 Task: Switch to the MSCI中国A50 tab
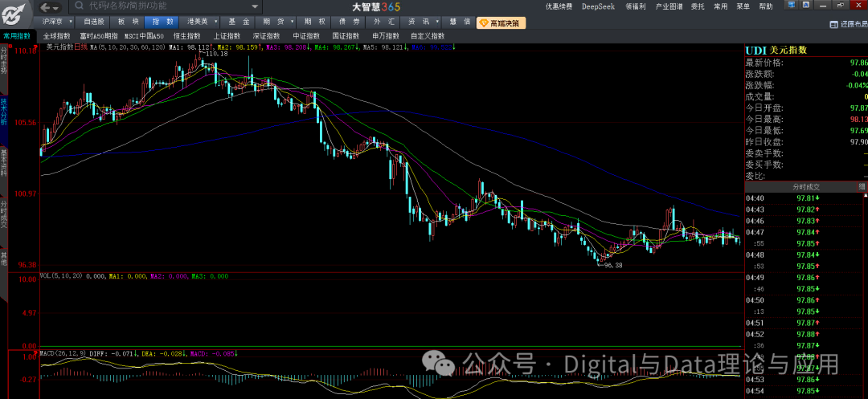click(x=145, y=36)
